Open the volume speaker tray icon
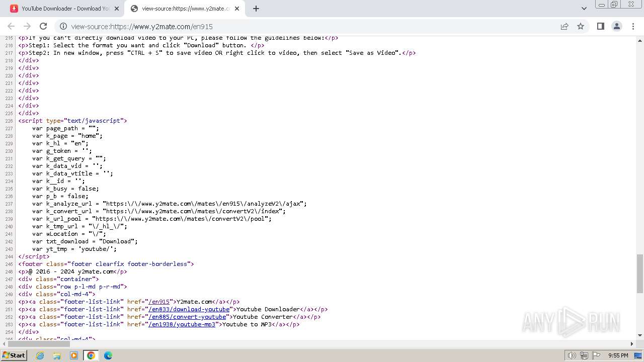 [572, 355]
